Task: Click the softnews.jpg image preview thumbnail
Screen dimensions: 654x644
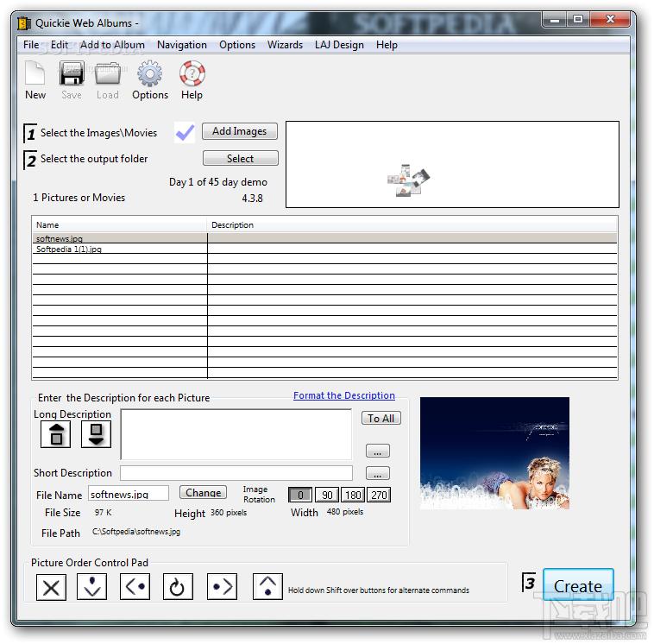Action: coord(494,453)
